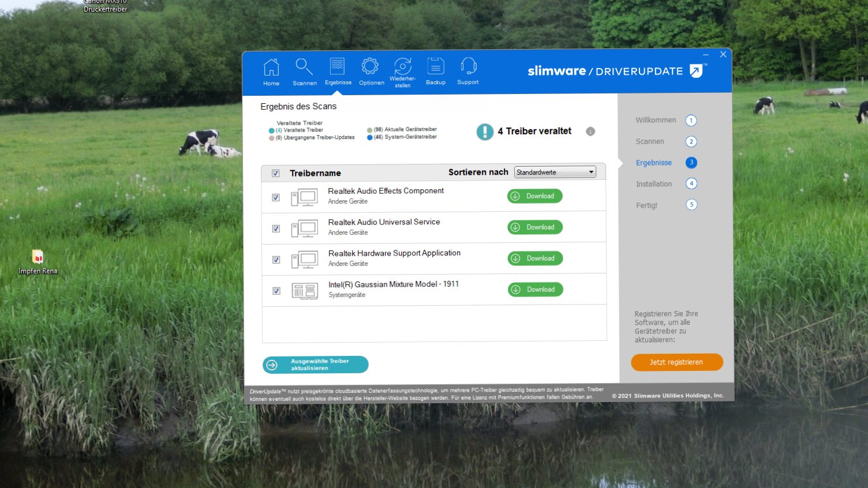Click Ausgewählte Treiber aktualisieren button

[x=315, y=365]
